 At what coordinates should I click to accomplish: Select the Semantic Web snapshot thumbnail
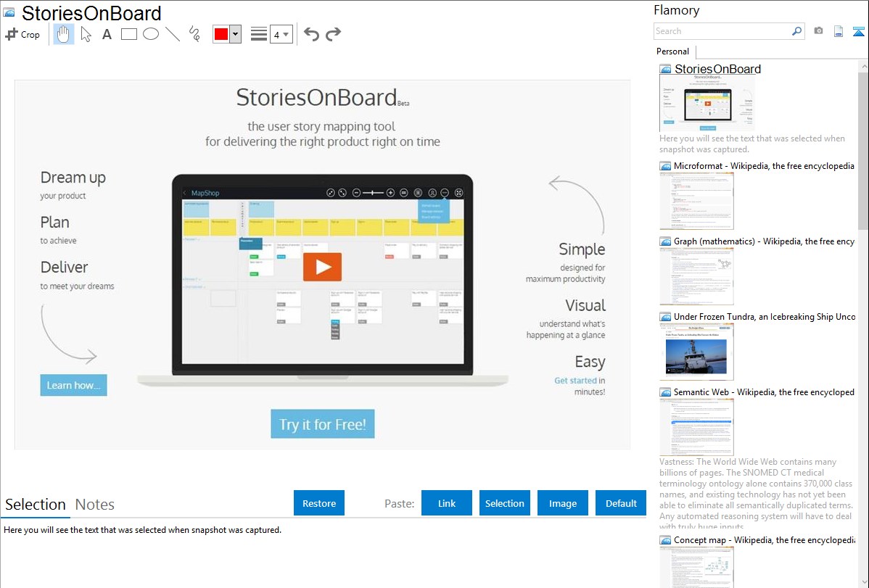[x=696, y=427]
